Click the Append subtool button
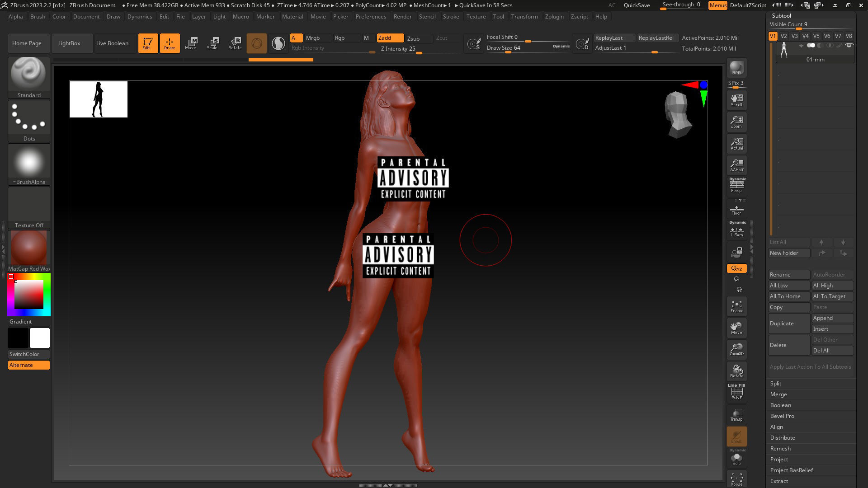 [x=832, y=318]
